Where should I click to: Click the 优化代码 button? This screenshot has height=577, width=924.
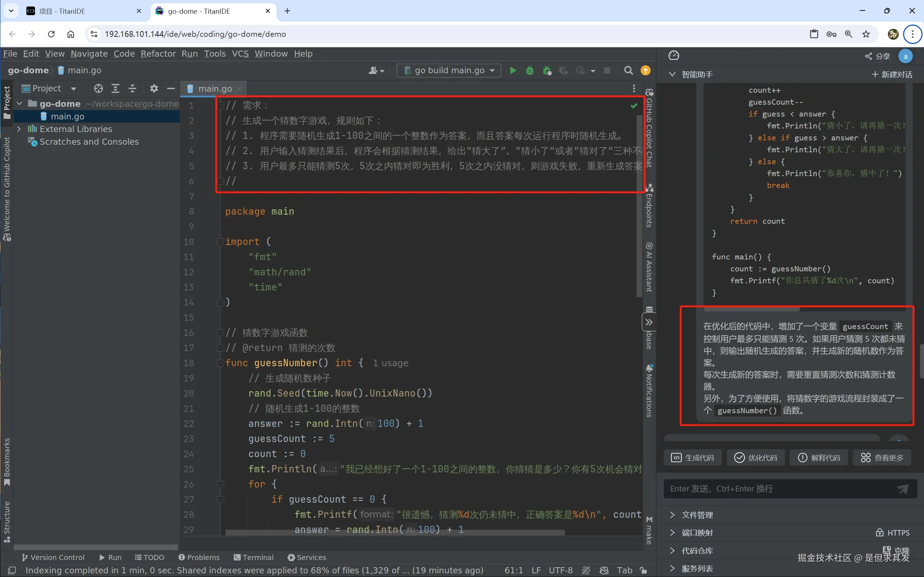pos(756,458)
